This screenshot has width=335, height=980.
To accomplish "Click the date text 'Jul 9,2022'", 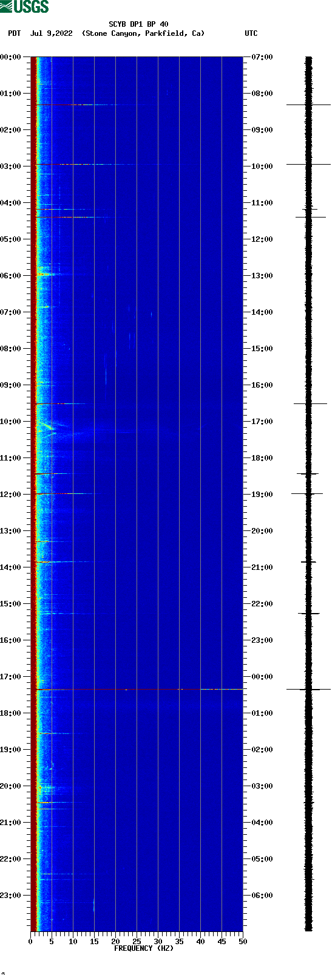I will coord(51,33).
